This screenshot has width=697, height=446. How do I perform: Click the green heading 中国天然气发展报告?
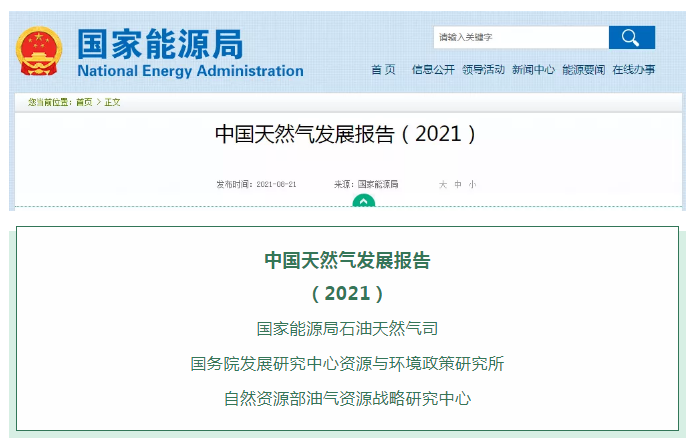click(x=347, y=261)
